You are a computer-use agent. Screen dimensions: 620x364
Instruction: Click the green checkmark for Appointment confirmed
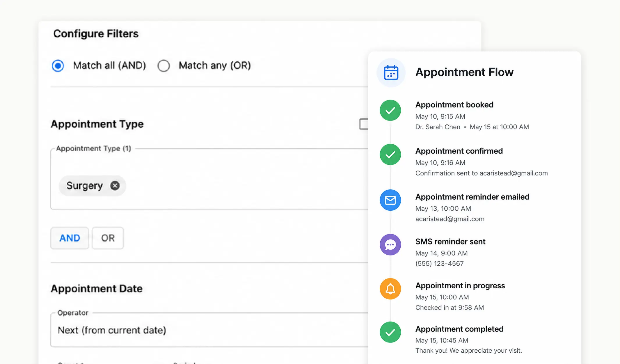390,155
